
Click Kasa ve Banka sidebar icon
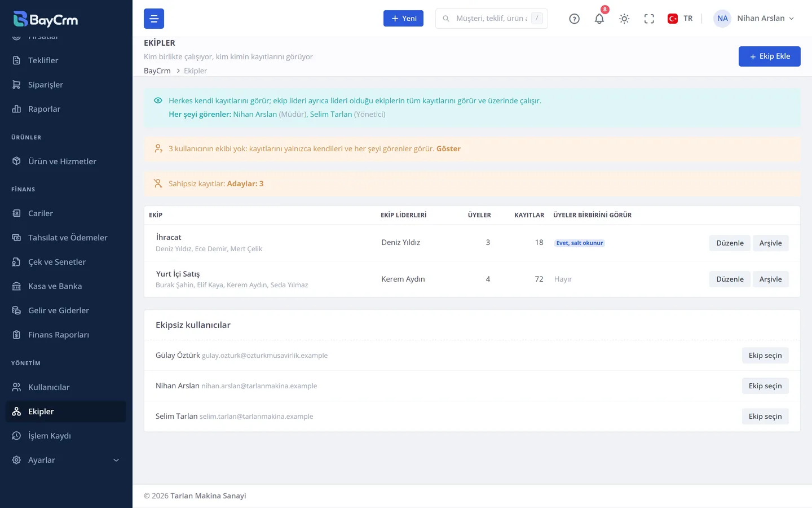tap(16, 286)
